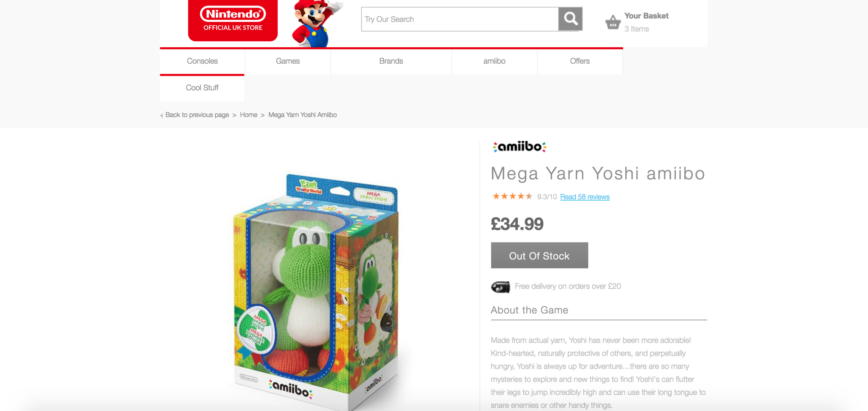This screenshot has width=868, height=411.
Task: Click the amiibo brand logo above product title
Action: click(519, 147)
